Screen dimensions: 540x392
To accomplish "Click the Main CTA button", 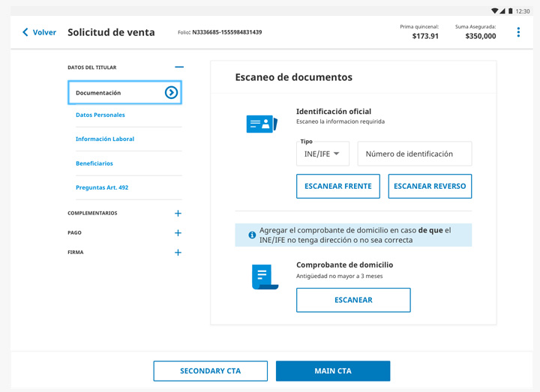I will click(x=333, y=371).
